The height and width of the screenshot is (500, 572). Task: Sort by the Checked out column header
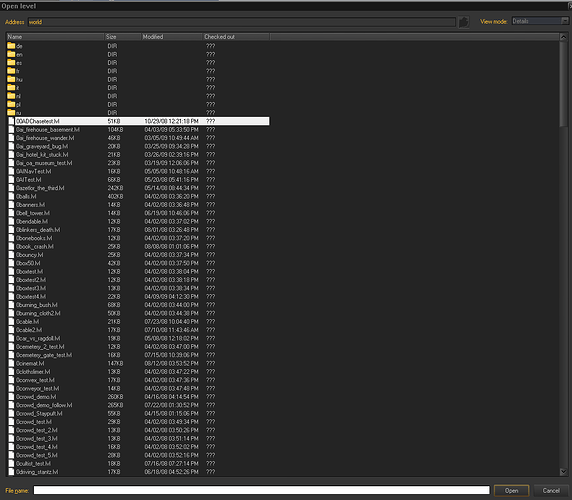click(x=236, y=37)
